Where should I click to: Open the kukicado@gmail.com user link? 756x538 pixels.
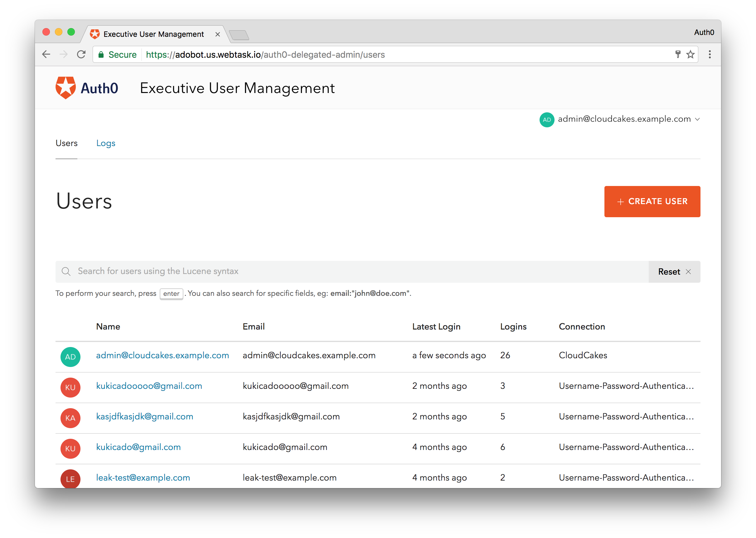pos(138,447)
